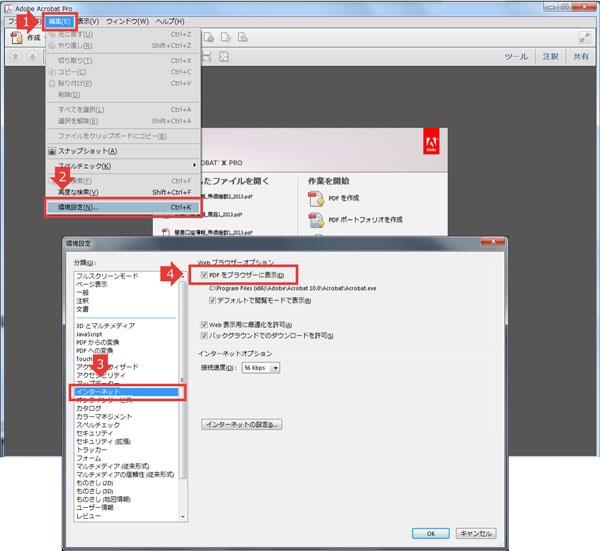Toggle Web 表示用に最適化を許可 checkbox
The width and height of the screenshot is (600, 551).
[204, 324]
